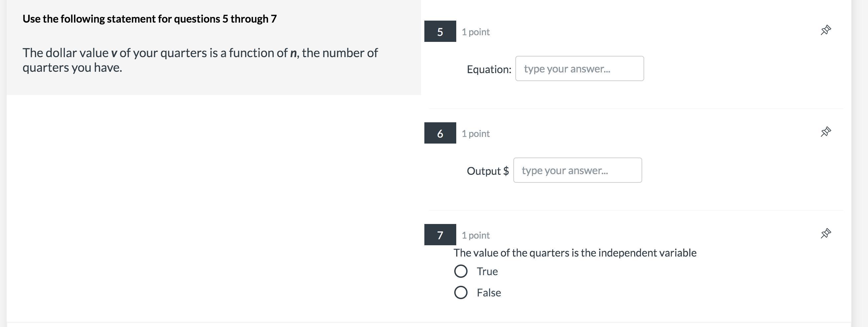Click the 'False' answer label text

click(x=488, y=293)
